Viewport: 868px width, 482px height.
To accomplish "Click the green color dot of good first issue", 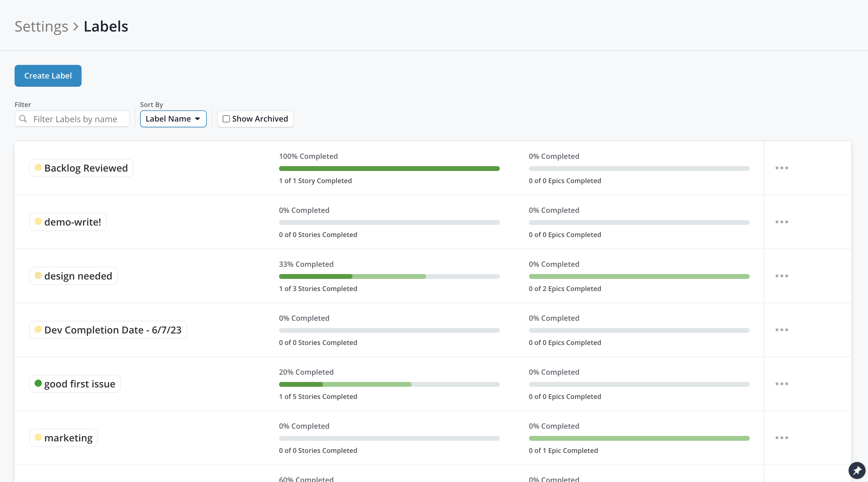I will (38, 383).
